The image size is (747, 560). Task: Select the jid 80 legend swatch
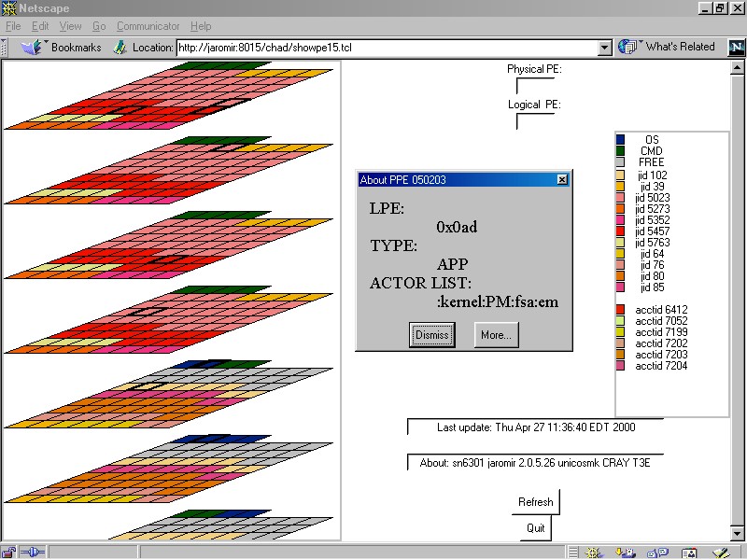(620, 275)
